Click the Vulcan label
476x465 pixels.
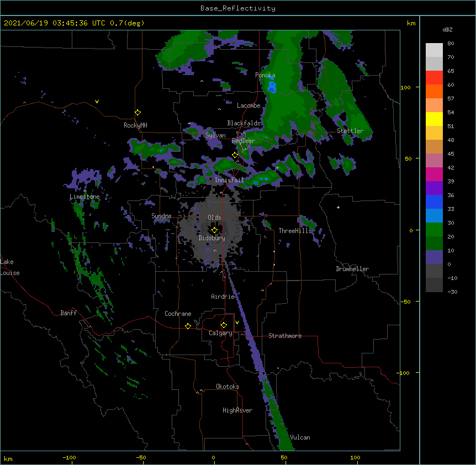pyautogui.click(x=300, y=437)
